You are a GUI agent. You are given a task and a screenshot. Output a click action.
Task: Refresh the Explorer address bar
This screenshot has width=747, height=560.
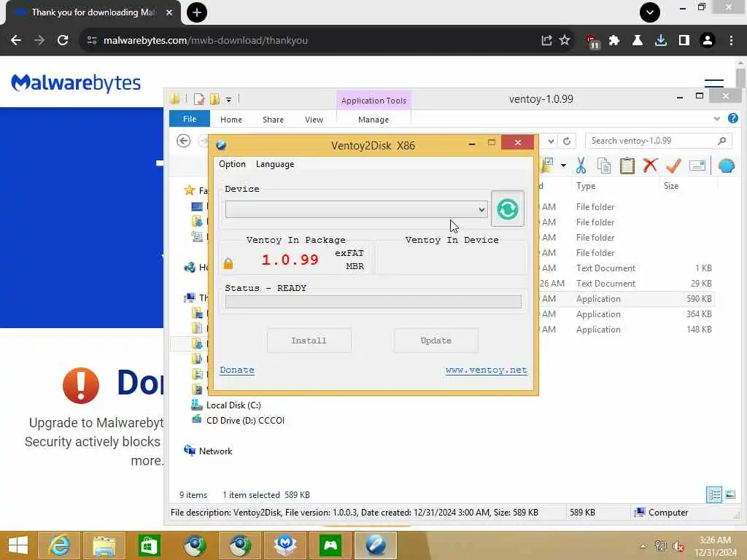[566, 141]
